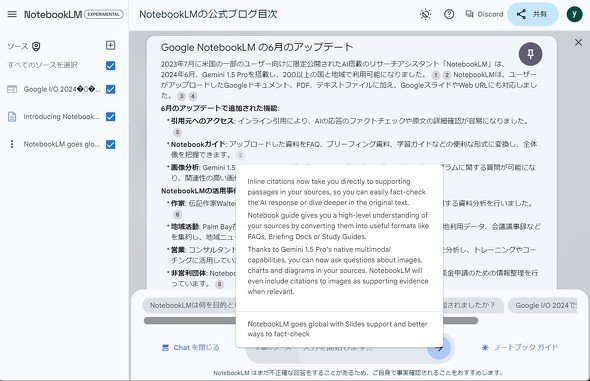Click the NotebookLM logo text
Image resolution: width=590 pixels, height=381 pixels.
53,14
